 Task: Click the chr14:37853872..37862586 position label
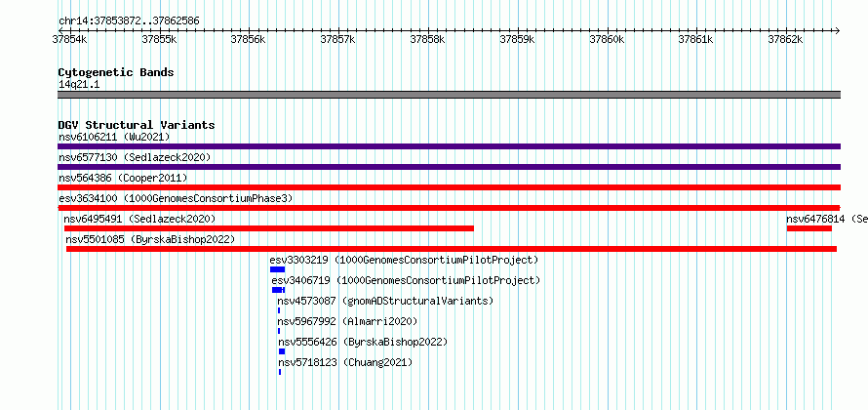(129, 21)
